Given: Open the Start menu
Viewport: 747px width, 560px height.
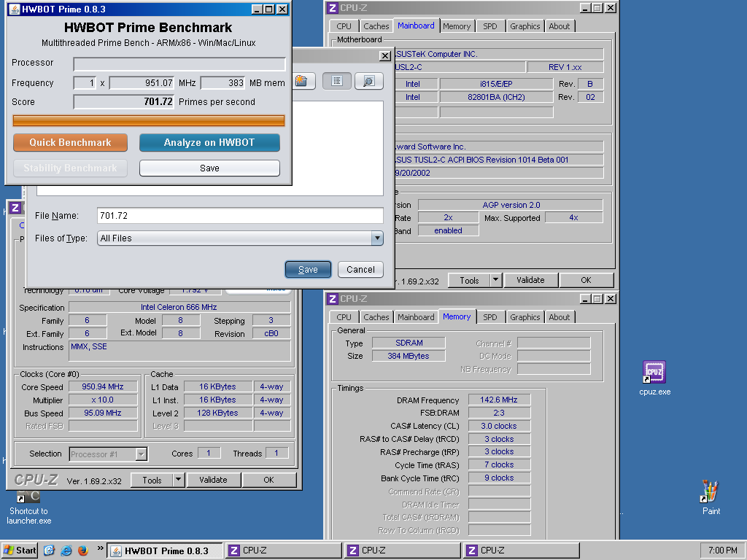Looking at the screenshot, I should click(20, 551).
